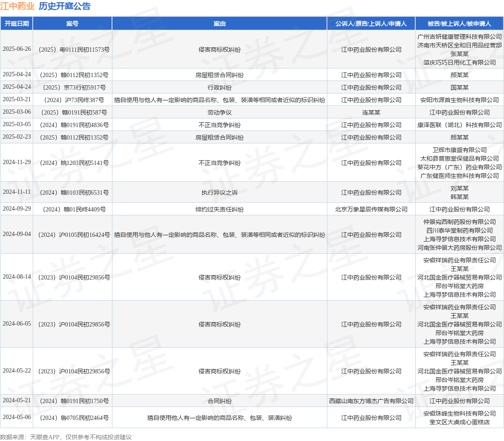Click defendant 仲景宛西制药股份有限公司
Image resolution: width=504 pixels, height=441 pixels.
click(459, 222)
